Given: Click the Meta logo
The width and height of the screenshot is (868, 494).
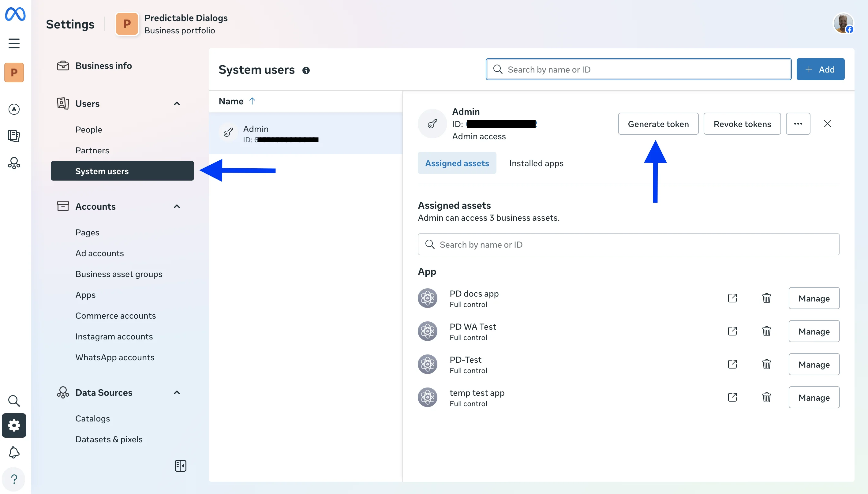Looking at the screenshot, I should [14, 14].
